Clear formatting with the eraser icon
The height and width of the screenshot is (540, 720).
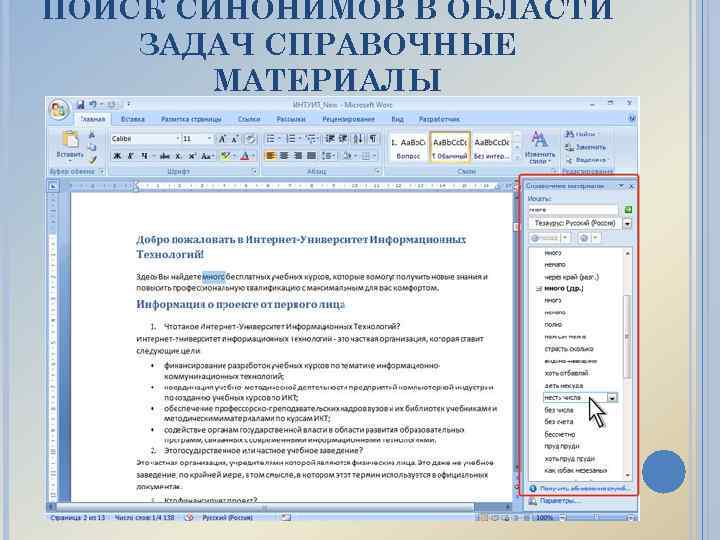[x=250, y=139]
